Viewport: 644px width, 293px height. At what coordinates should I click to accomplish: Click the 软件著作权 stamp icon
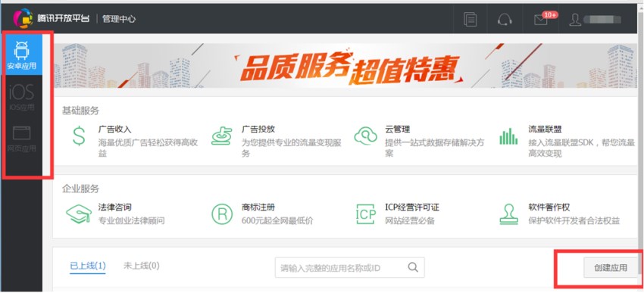click(508, 214)
